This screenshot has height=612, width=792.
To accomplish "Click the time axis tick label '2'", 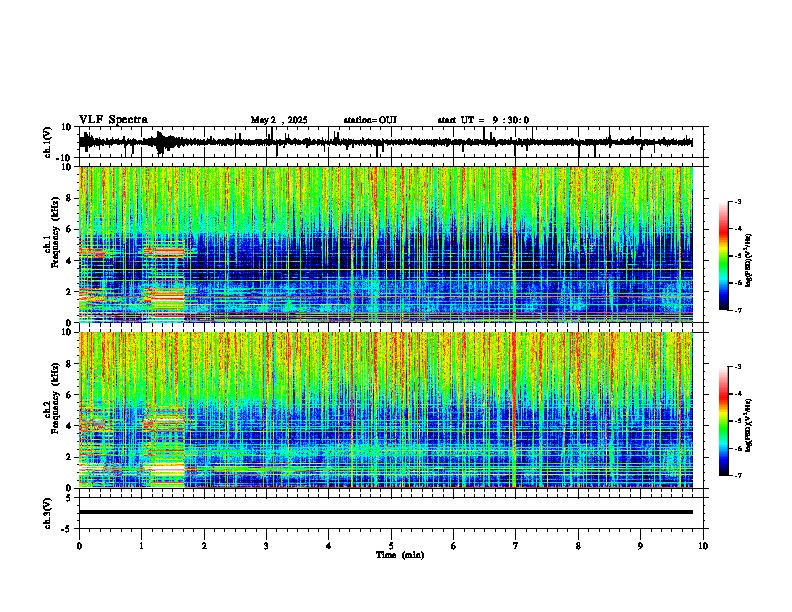I will point(204,546).
